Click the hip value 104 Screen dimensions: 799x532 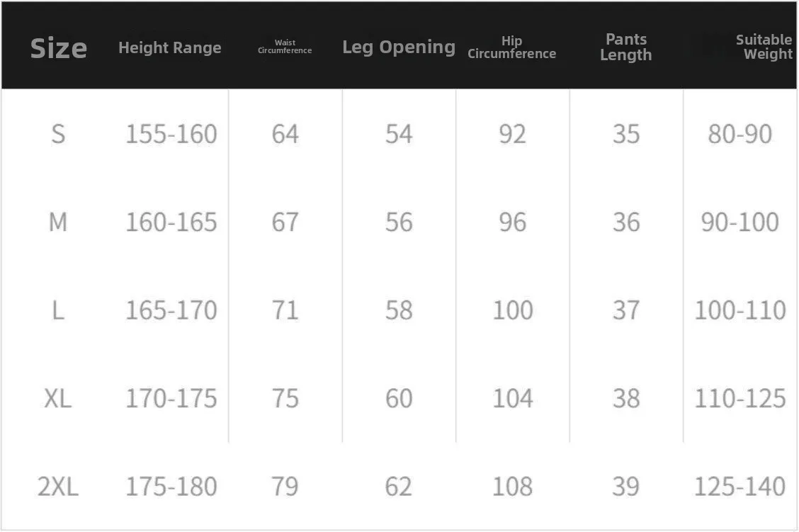513,399
